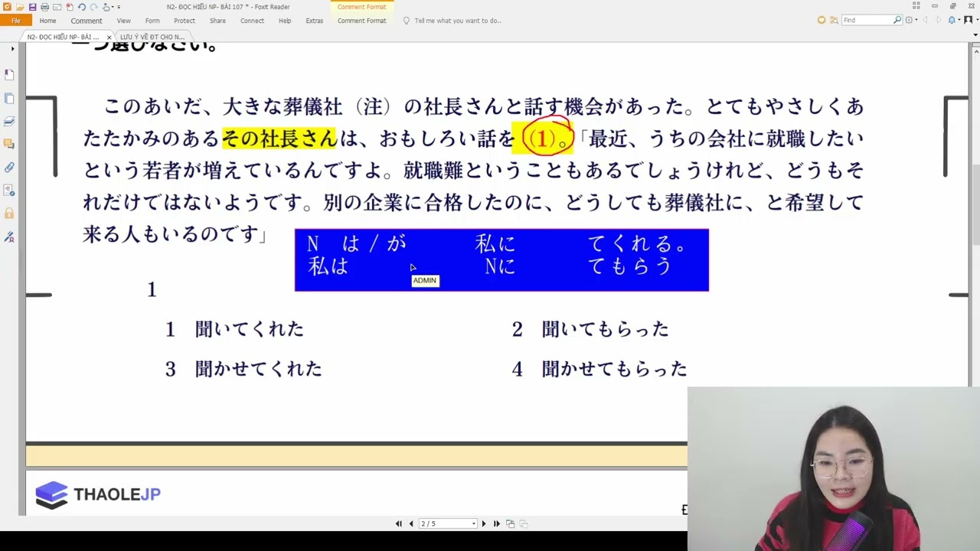Open the View ribbon tab
This screenshot has height=551, width=980.
pyautogui.click(x=124, y=21)
